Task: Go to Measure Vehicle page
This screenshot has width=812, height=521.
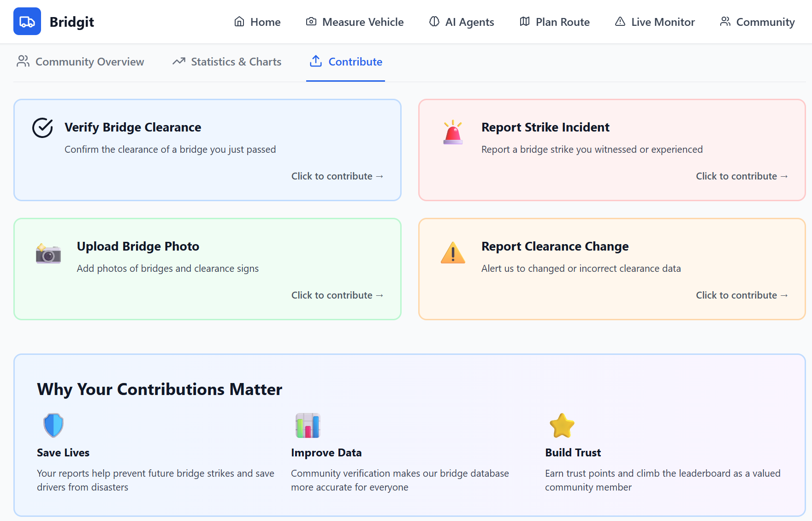Action: [x=355, y=22]
